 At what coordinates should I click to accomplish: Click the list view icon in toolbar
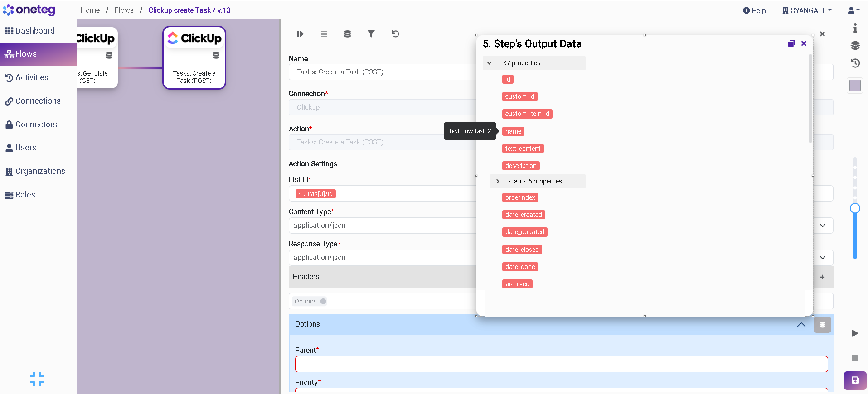point(324,34)
